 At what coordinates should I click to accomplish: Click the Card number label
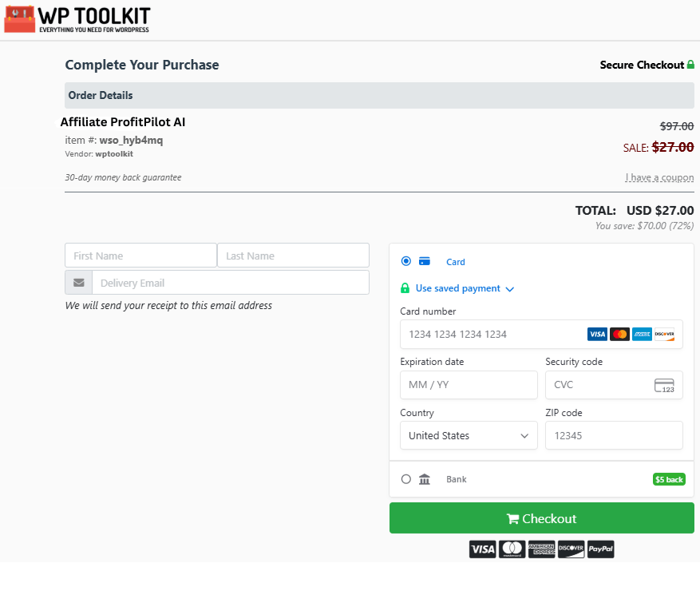pyautogui.click(x=428, y=311)
